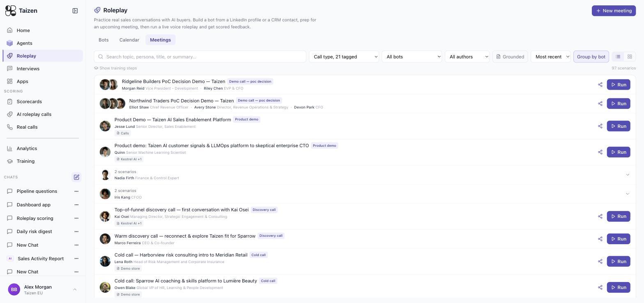Share the Northwind Traders PoC scenario
Image resolution: width=644 pixels, height=303 pixels.
pos(600,104)
